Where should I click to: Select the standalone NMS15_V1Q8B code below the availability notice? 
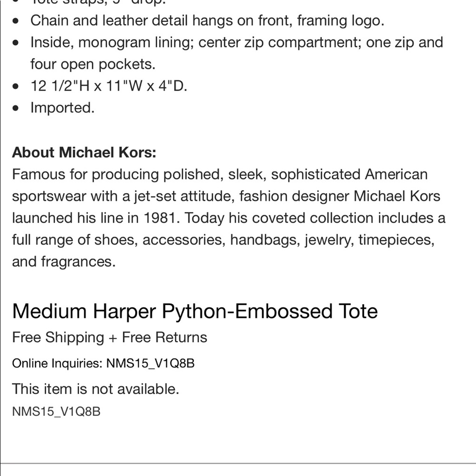click(56, 412)
